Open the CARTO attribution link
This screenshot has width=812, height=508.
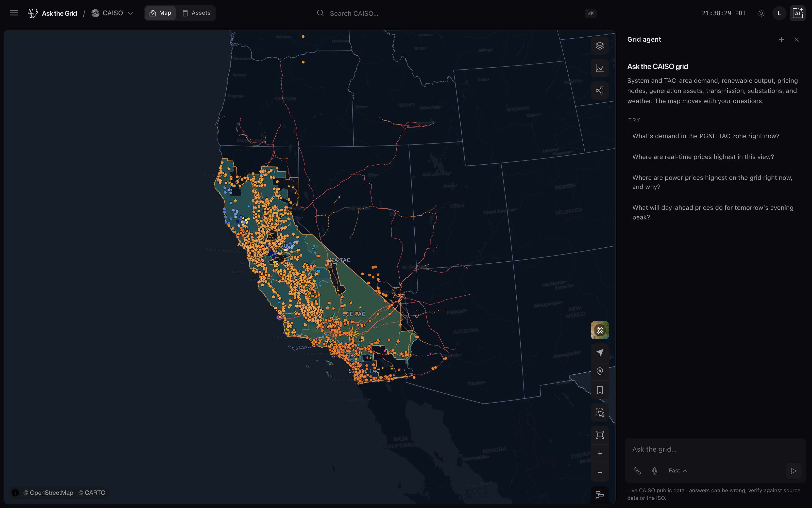92,493
